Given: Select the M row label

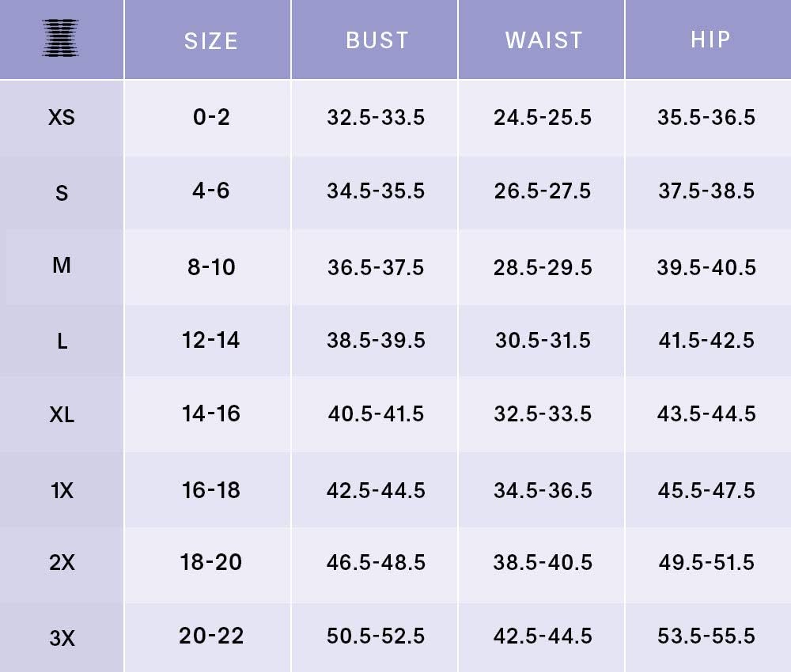Looking at the screenshot, I should (62, 266).
